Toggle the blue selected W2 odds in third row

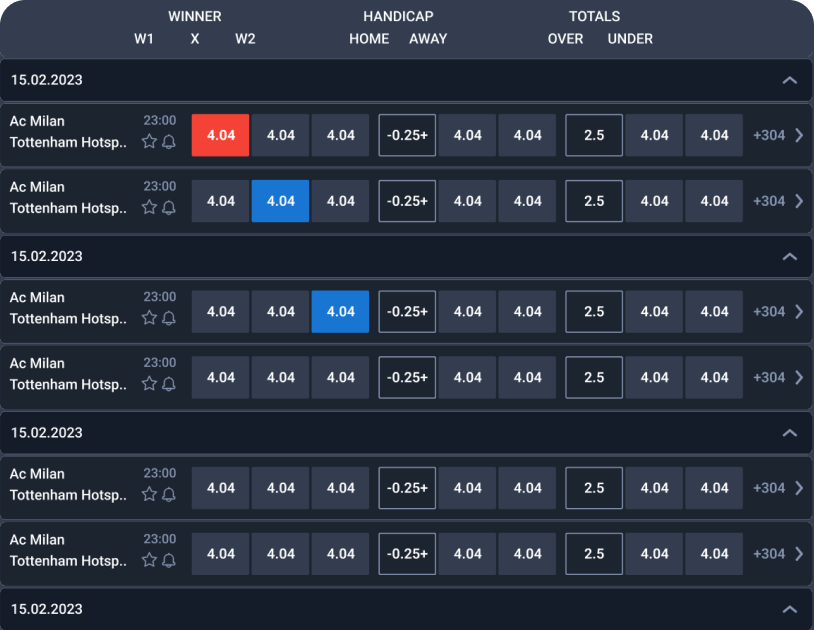(340, 311)
